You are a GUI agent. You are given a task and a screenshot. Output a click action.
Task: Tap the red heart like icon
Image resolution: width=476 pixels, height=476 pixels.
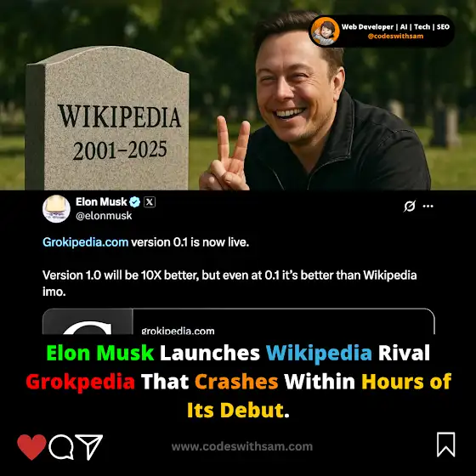pos(31,446)
